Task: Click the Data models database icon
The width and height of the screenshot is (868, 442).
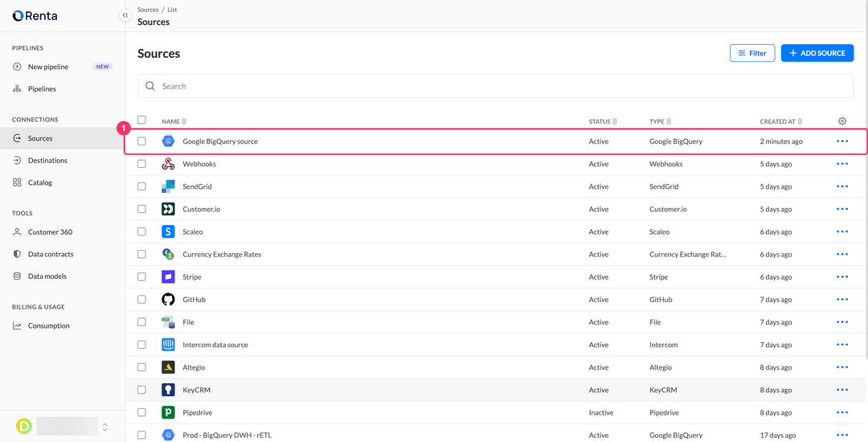Action: pyautogui.click(x=17, y=276)
